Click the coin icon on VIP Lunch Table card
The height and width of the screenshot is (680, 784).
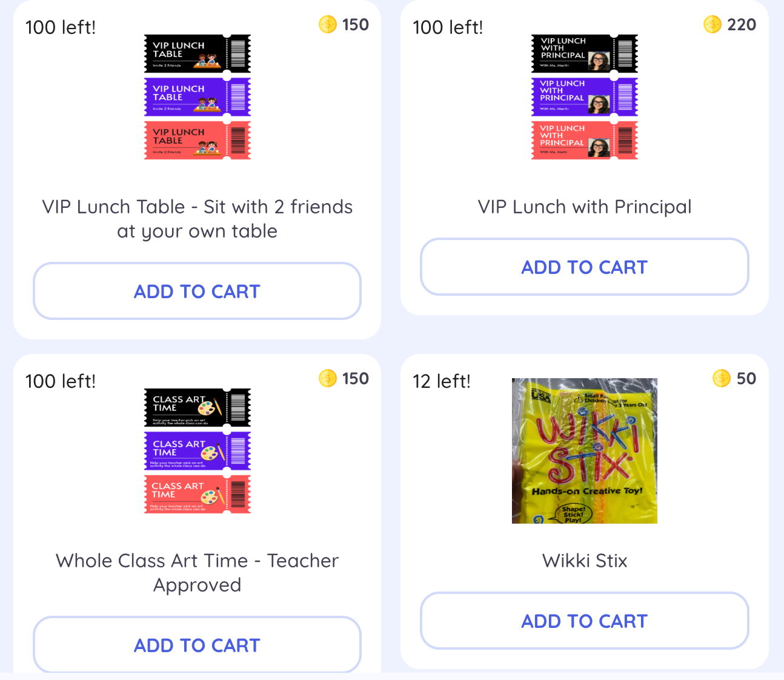pyautogui.click(x=328, y=25)
